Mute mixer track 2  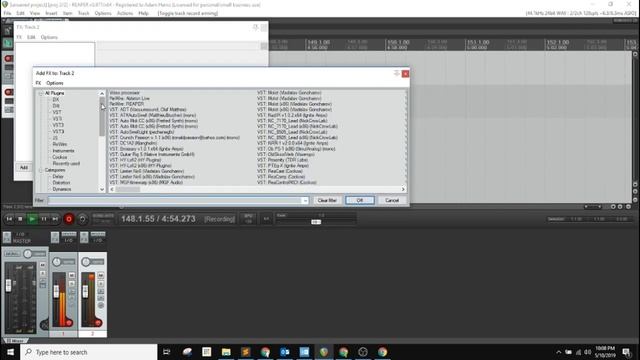tap(100, 276)
